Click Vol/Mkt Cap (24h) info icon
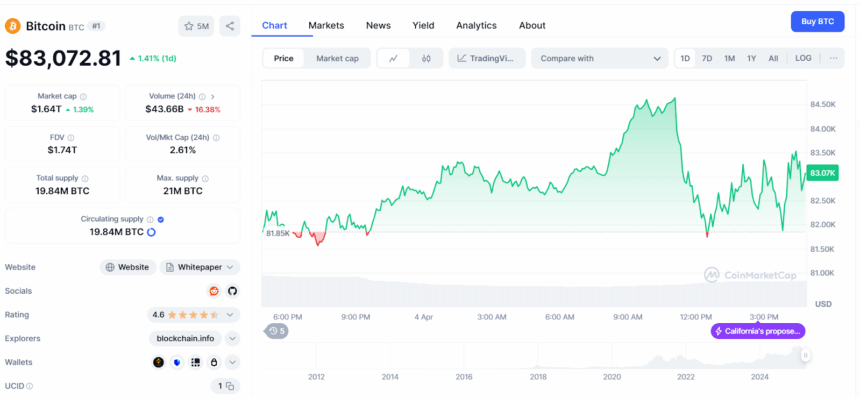Viewport: 860px width, 398px height. 217,138
